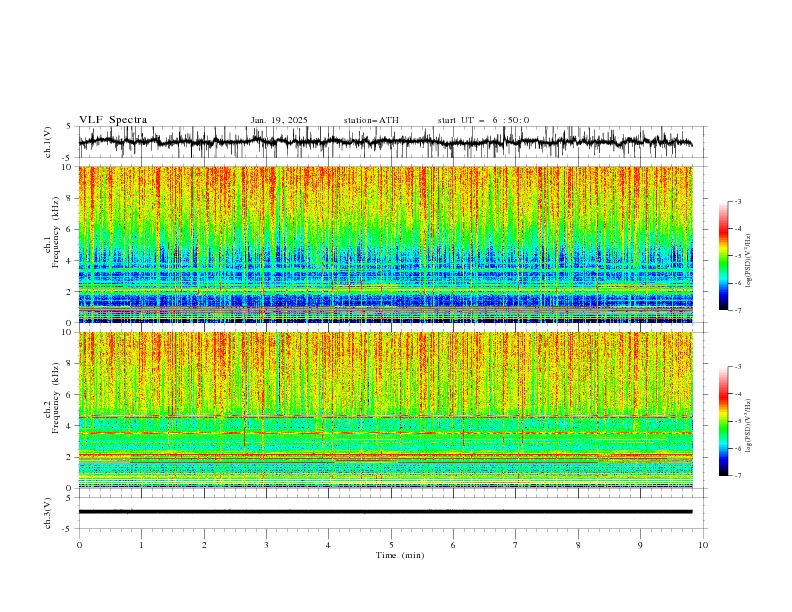Click the time axis tick label '5'

tap(391, 545)
